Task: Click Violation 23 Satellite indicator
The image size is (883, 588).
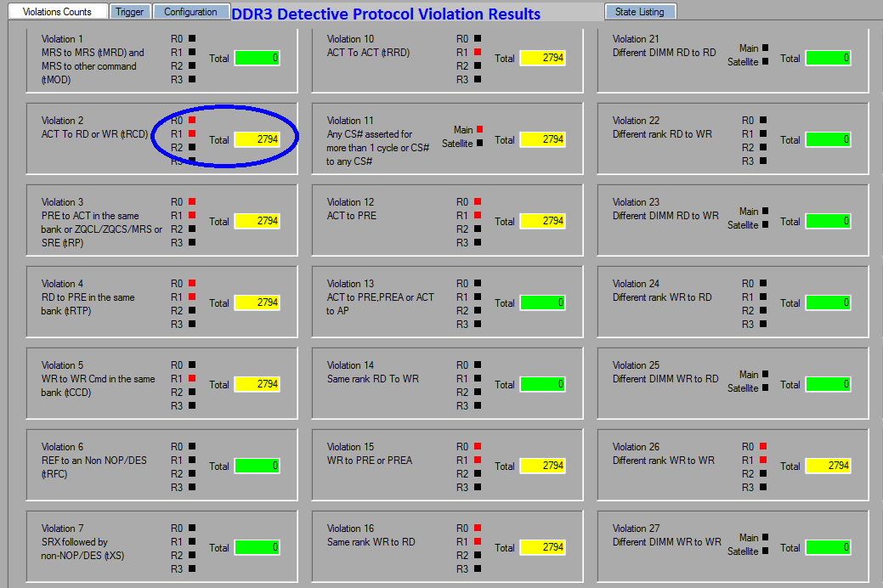Action: [766, 224]
